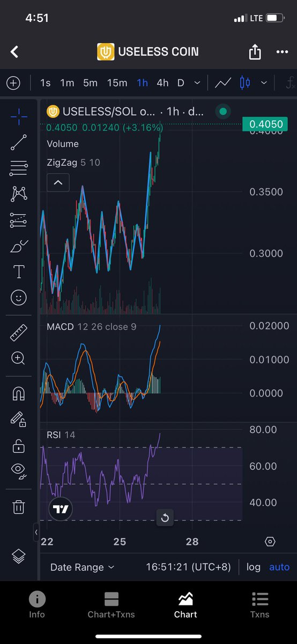Toggle hide all drawings eye icon

click(x=19, y=471)
